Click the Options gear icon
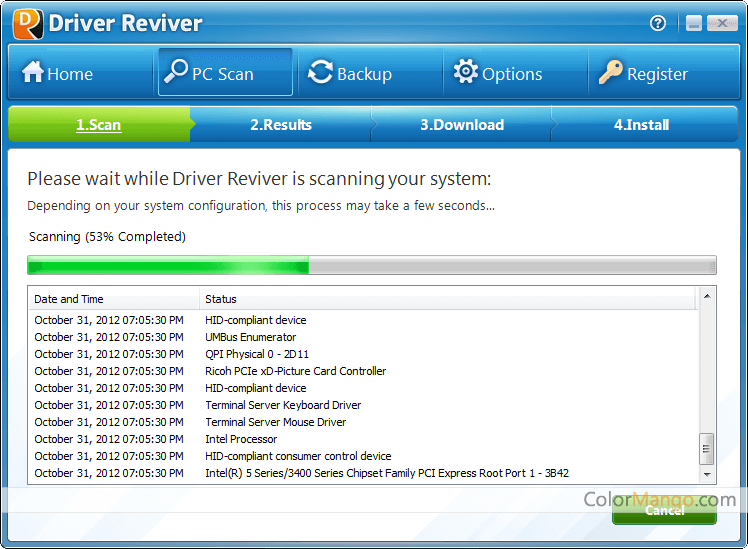The height and width of the screenshot is (549, 748). [466, 71]
